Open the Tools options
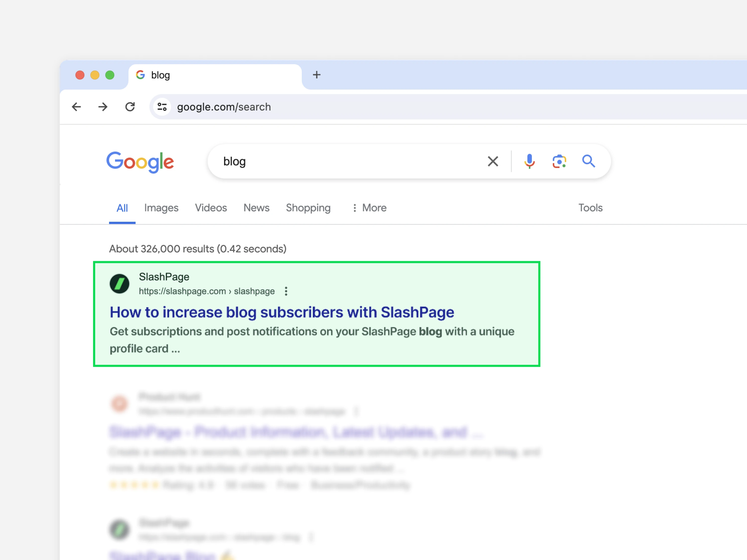 590,208
